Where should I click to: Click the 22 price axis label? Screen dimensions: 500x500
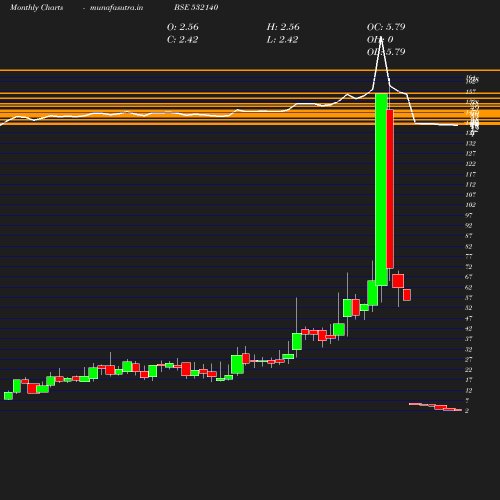point(469,370)
